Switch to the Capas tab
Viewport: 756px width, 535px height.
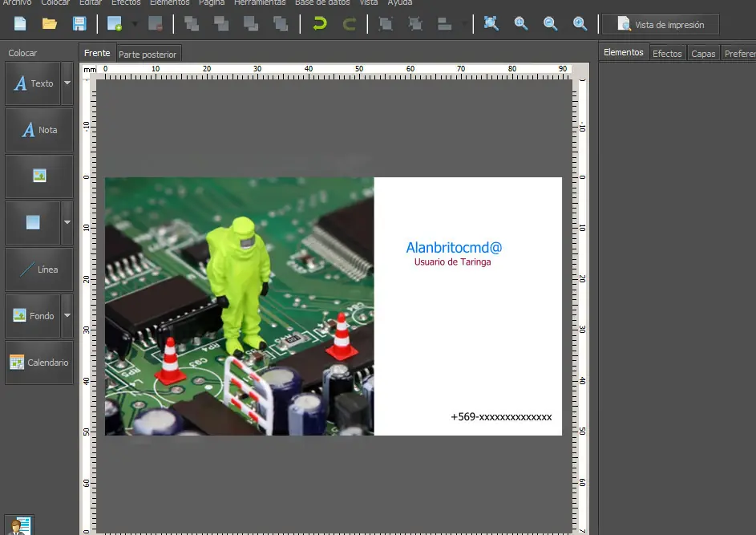click(x=703, y=54)
